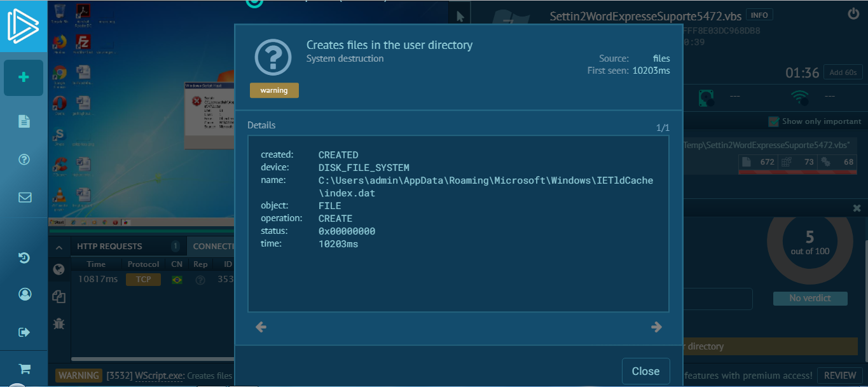Go to next detail with right arrow
The height and width of the screenshot is (387, 868).
[656, 327]
